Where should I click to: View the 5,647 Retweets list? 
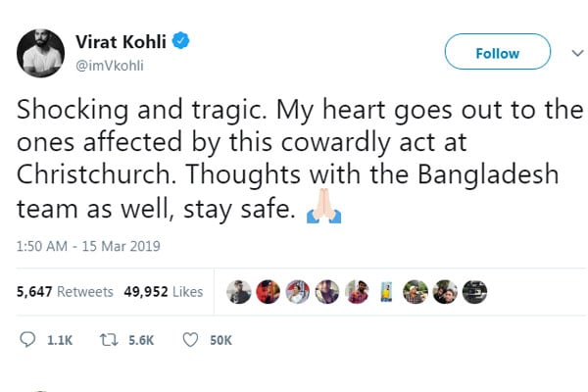click(x=61, y=292)
